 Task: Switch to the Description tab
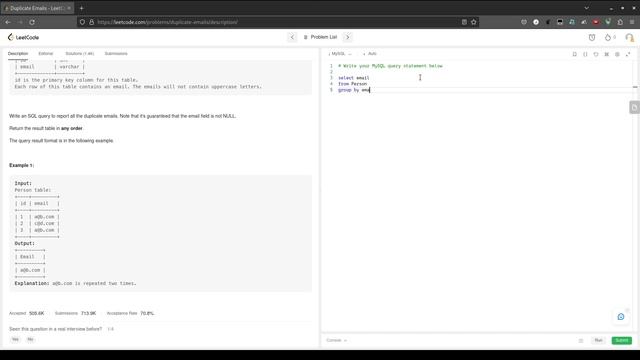18,53
